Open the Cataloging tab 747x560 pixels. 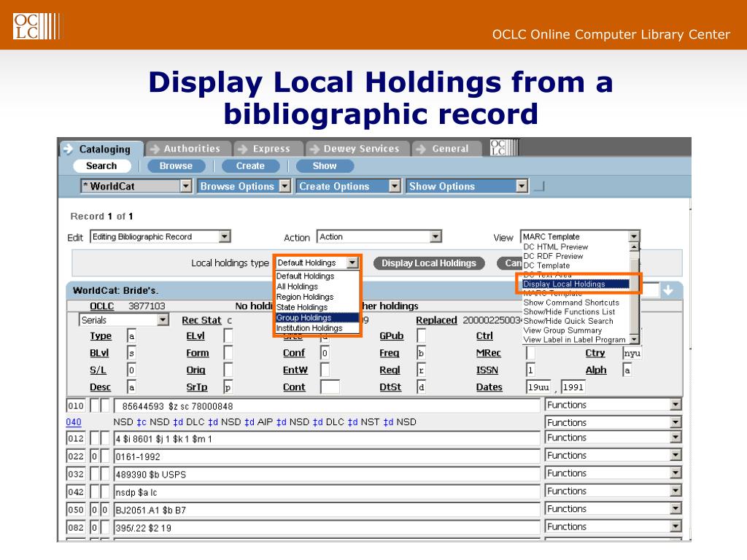(101, 149)
